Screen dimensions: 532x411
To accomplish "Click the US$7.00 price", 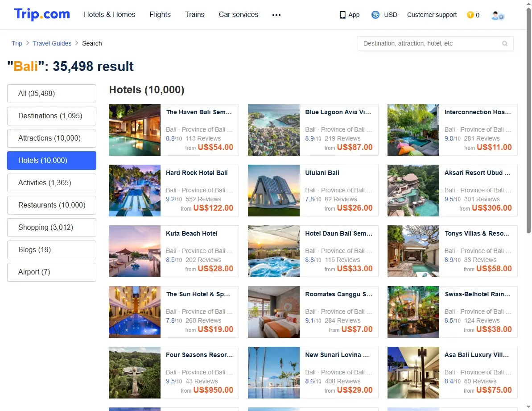I will pyautogui.click(x=357, y=329).
